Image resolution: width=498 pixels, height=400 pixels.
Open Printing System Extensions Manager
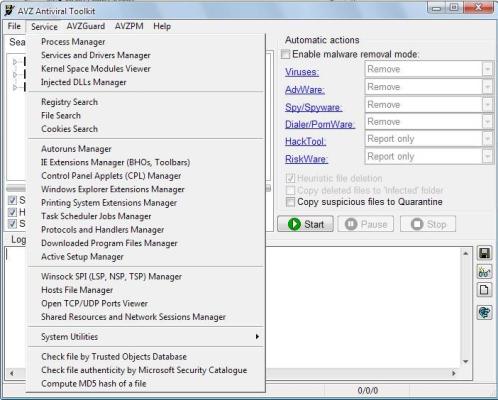coord(146,203)
